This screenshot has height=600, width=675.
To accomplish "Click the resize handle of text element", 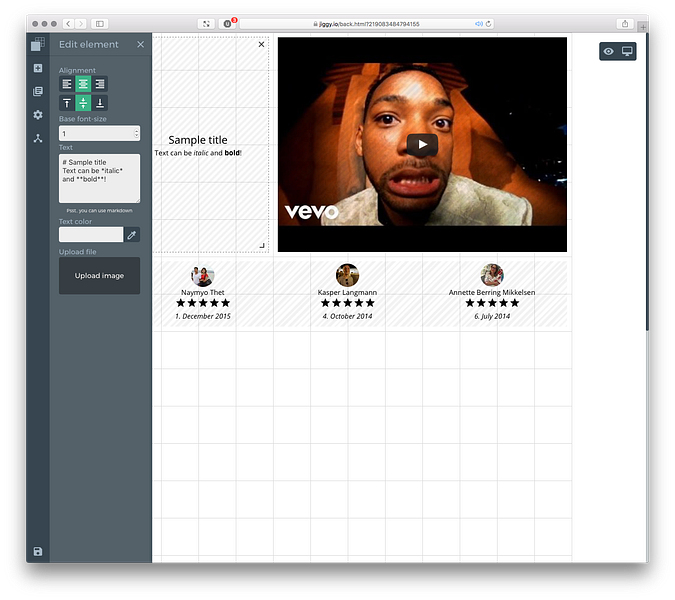I will point(262,245).
